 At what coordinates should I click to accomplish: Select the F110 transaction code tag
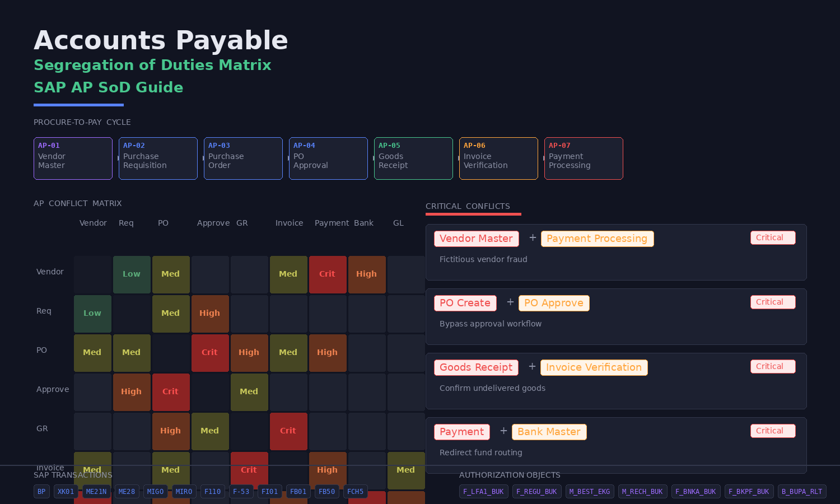pyautogui.click(x=212, y=492)
